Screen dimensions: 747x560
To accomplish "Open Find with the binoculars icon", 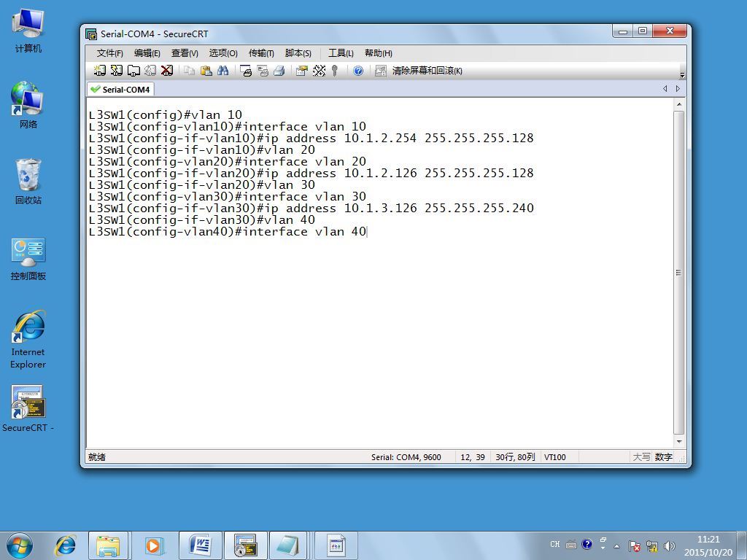I will tap(223, 71).
